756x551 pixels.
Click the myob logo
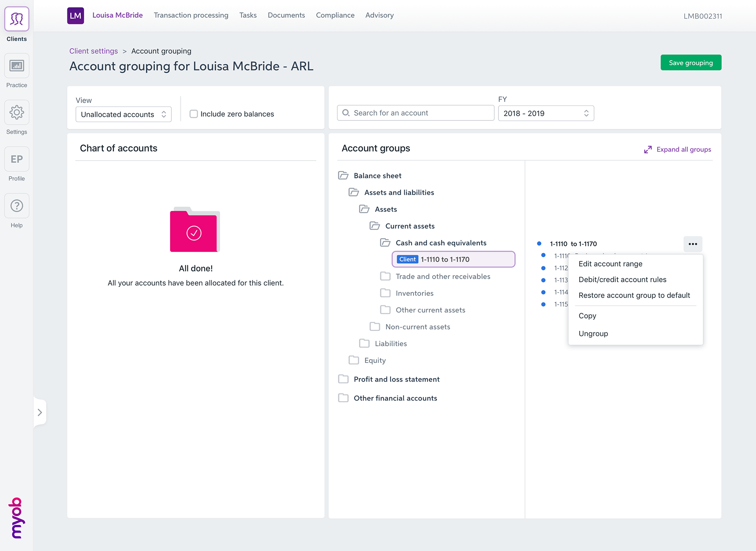[x=16, y=518]
